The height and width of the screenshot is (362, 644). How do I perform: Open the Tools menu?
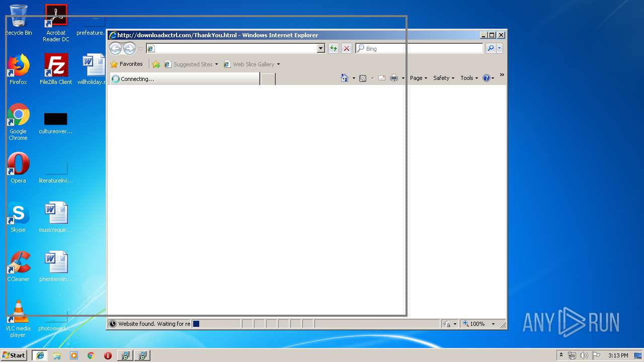pos(469,78)
